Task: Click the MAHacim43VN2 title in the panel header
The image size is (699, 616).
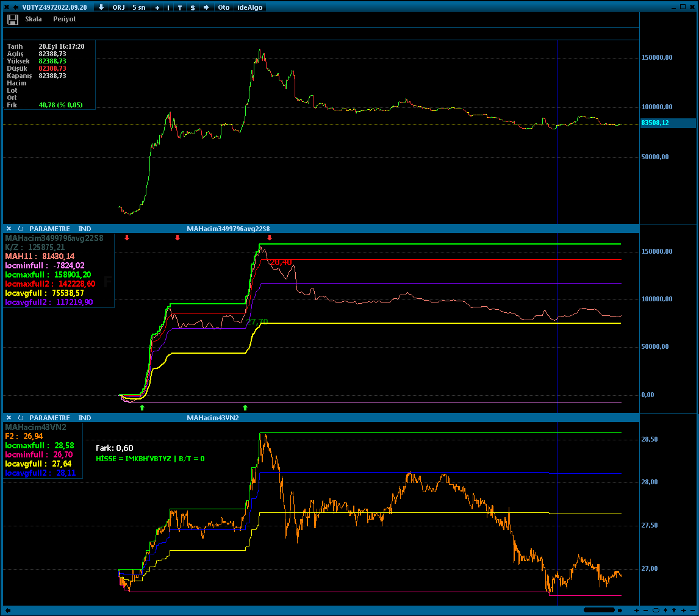Action: pyautogui.click(x=213, y=418)
